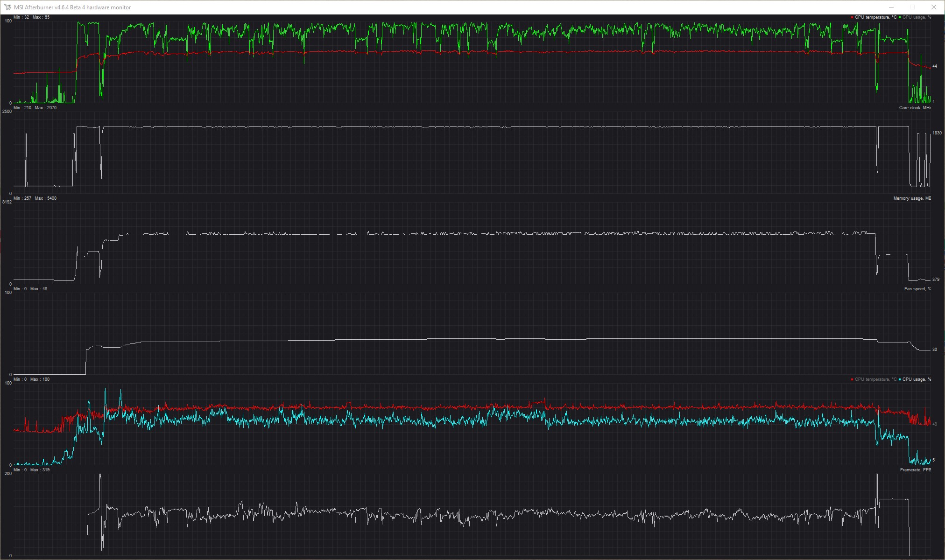
Task: Click the Min 257 Max 5400 readout
Action: [x=35, y=198]
